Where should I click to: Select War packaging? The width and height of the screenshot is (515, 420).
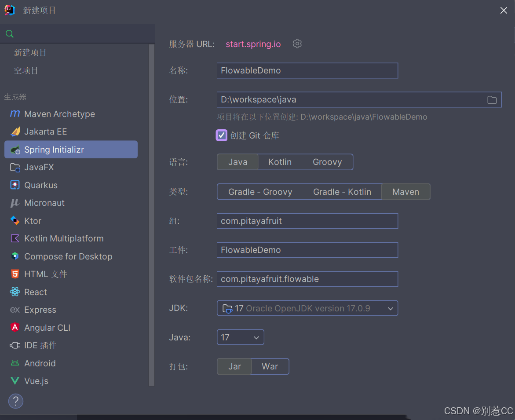(x=270, y=366)
